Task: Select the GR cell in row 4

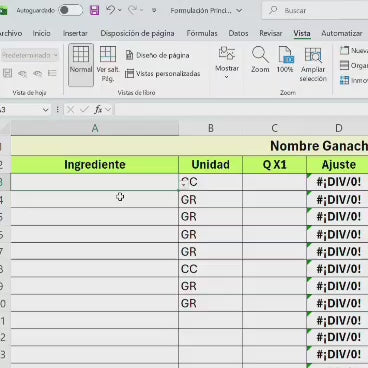Action: (211, 200)
